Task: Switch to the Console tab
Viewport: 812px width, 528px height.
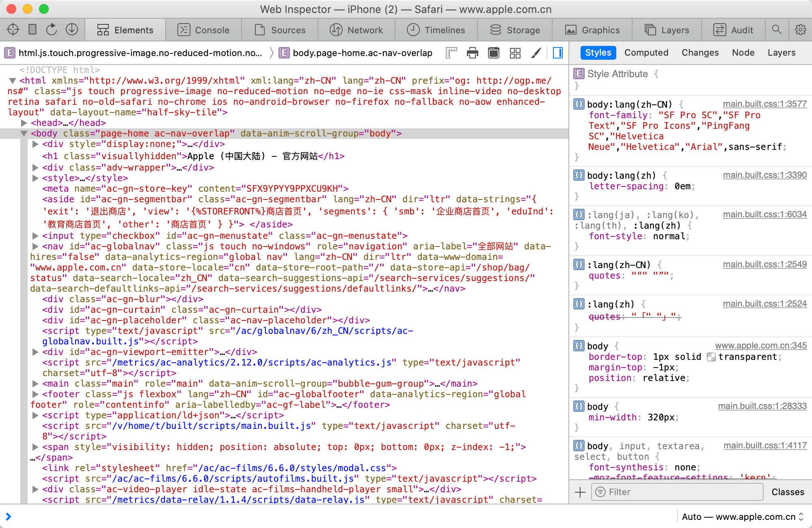Action: pos(203,30)
